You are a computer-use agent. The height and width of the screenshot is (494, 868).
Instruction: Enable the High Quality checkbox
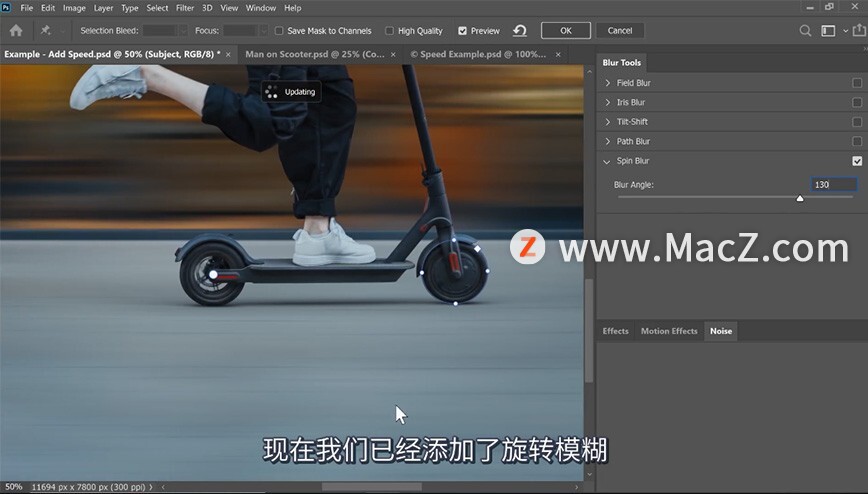click(x=390, y=31)
